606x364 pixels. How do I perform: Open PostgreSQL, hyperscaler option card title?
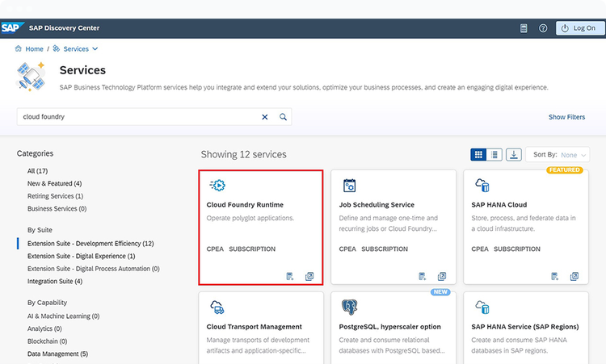point(389,327)
